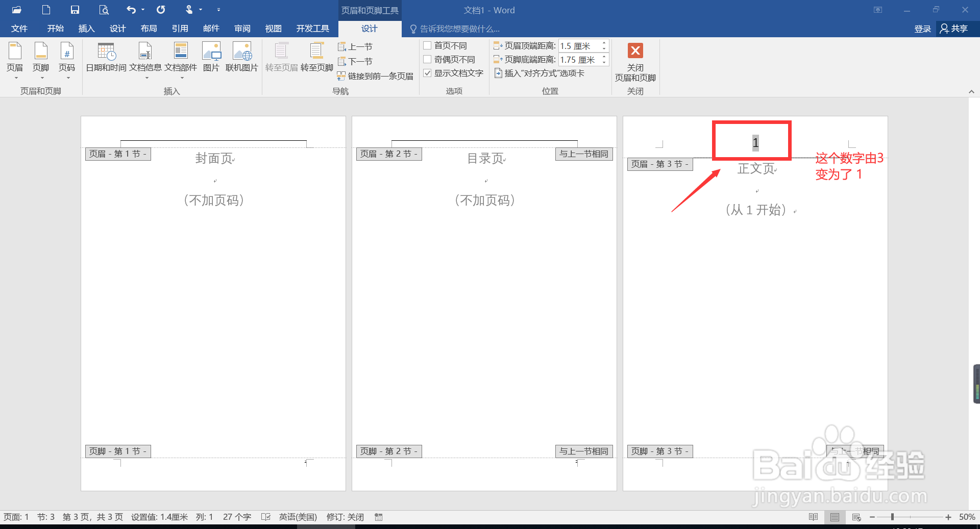This screenshot has height=529, width=980.
Task: Enable different odd and even pages
Action: click(428, 59)
